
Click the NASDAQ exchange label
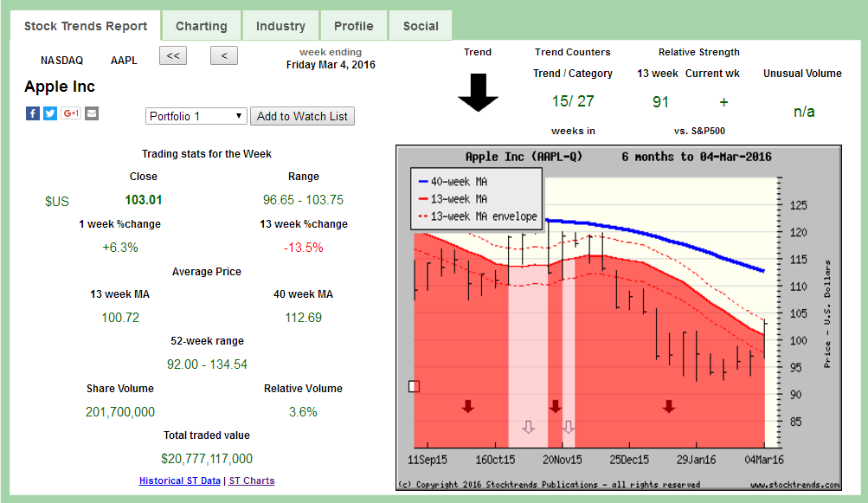(x=61, y=61)
